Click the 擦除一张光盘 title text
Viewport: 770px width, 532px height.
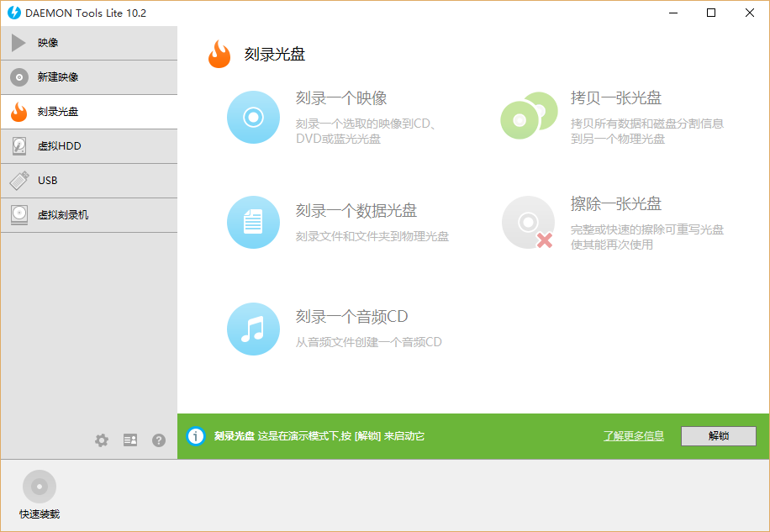615,204
